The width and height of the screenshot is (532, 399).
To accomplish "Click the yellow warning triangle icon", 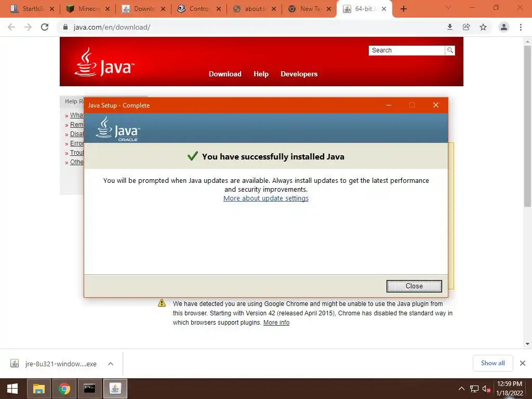I will (162, 303).
